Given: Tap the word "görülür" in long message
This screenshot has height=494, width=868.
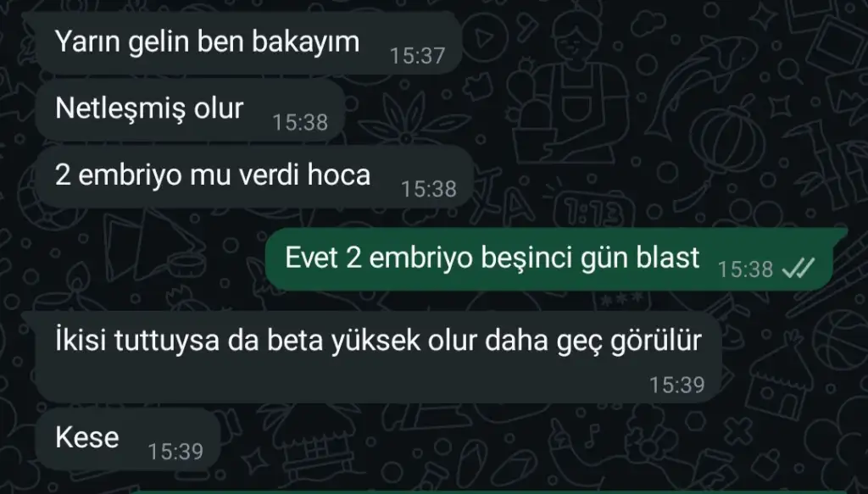Looking at the screenshot, I should (656, 341).
